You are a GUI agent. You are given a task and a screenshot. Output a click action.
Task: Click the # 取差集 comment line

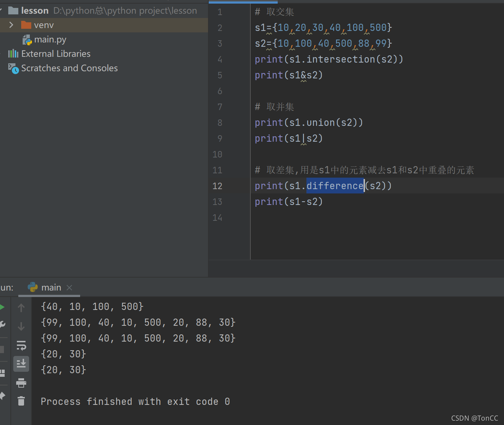pyautogui.click(x=365, y=170)
